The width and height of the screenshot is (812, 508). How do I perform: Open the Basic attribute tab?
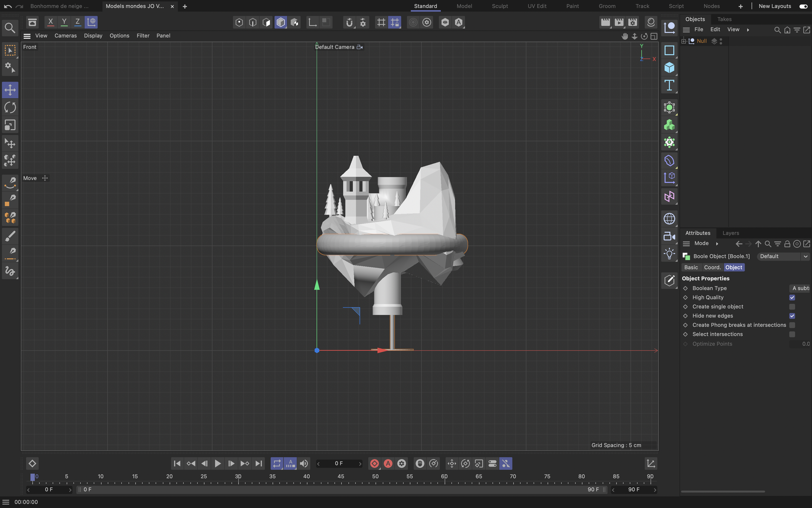(691, 267)
